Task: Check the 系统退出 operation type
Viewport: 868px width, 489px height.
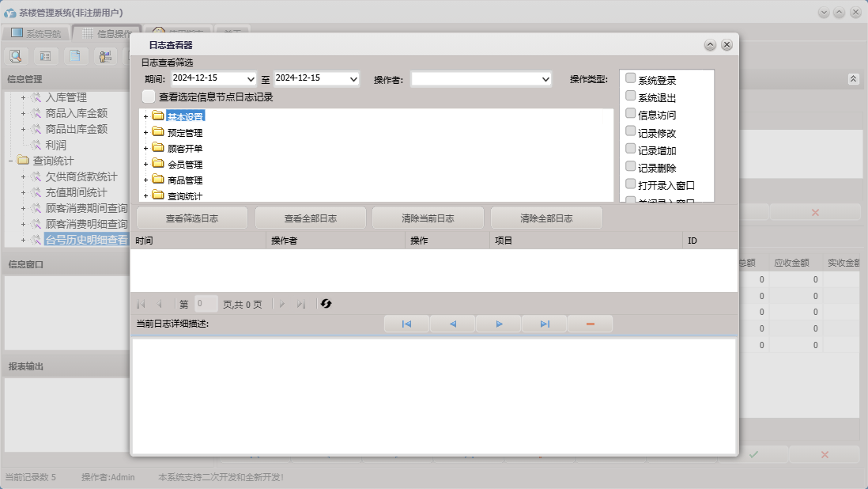Action: pos(630,96)
